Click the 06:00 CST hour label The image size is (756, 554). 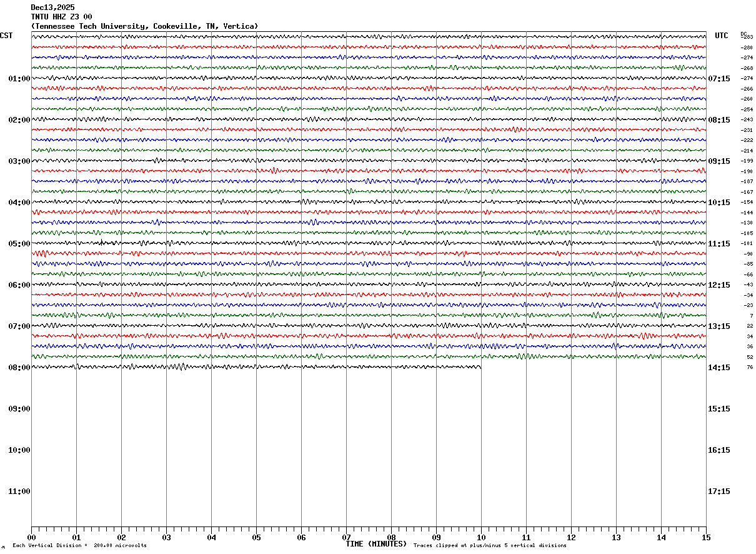19,285
